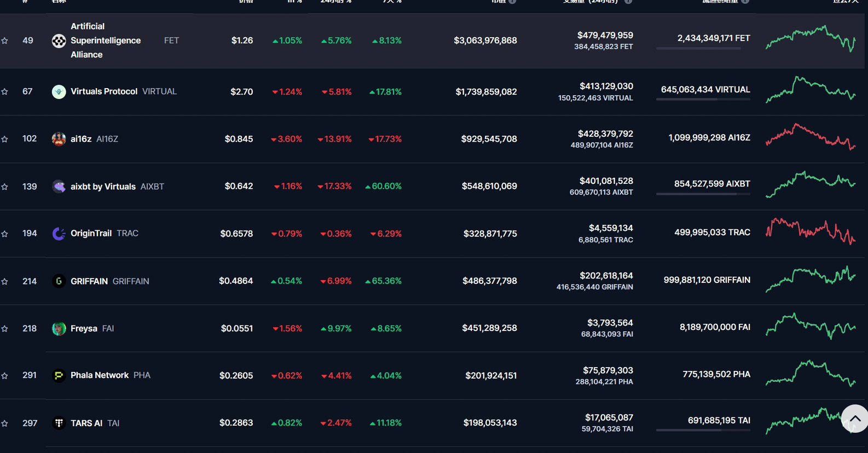Toggle watchlist star for aixbt by Virtuals

click(x=4, y=187)
